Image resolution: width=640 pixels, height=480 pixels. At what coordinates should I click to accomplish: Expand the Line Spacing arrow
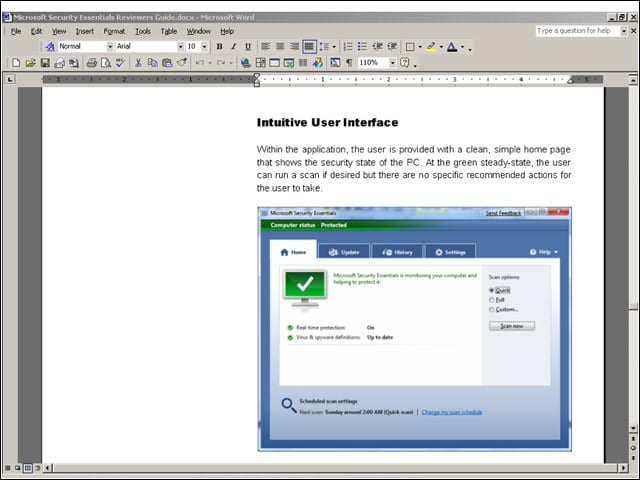click(x=334, y=47)
